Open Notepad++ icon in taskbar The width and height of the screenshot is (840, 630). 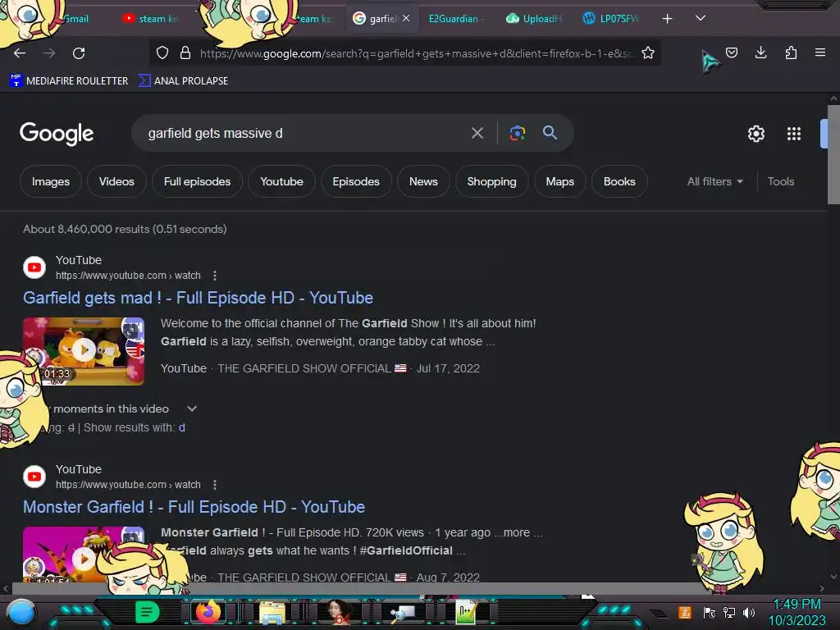point(466,612)
